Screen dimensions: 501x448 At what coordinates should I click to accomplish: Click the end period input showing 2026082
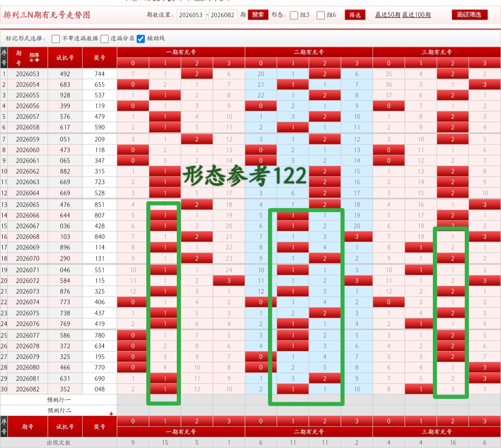click(x=222, y=14)
